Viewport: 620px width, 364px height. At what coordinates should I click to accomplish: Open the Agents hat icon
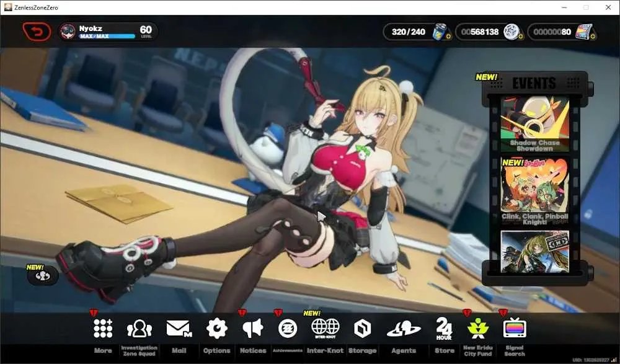(404, 329)
